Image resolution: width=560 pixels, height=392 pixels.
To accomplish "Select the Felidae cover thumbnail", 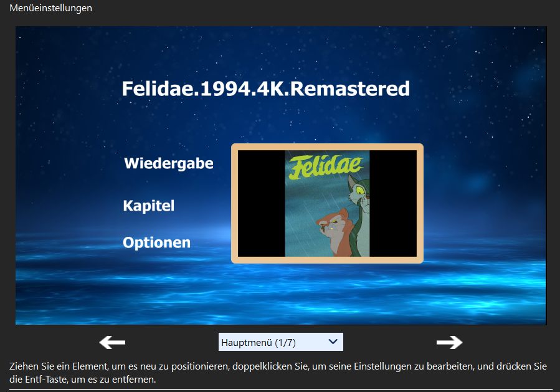I will (x=327, y=203).
